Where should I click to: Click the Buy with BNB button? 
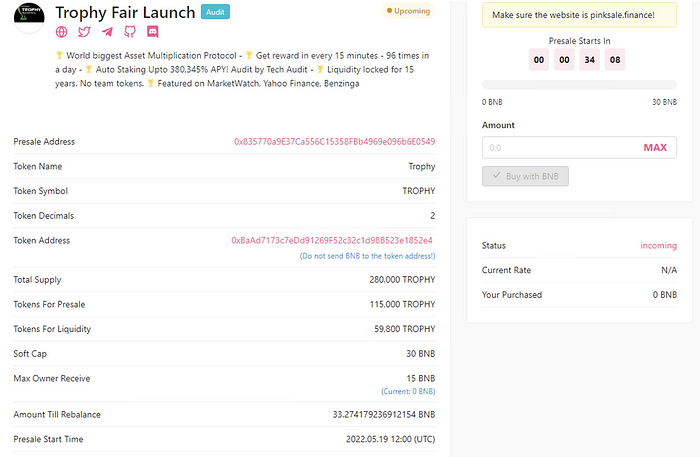[x=525, y=176]
